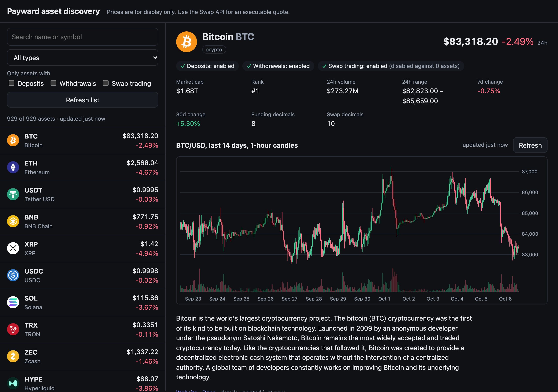558x392 pixels.
Task: Click the SOL Solana coin icon
Action: (x=13, y=302)
